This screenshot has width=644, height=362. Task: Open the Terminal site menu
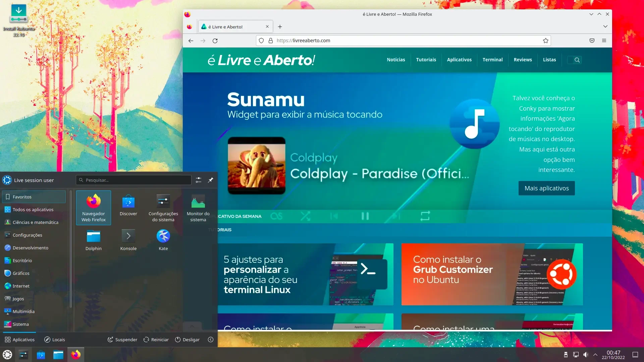tap(492, 60)
